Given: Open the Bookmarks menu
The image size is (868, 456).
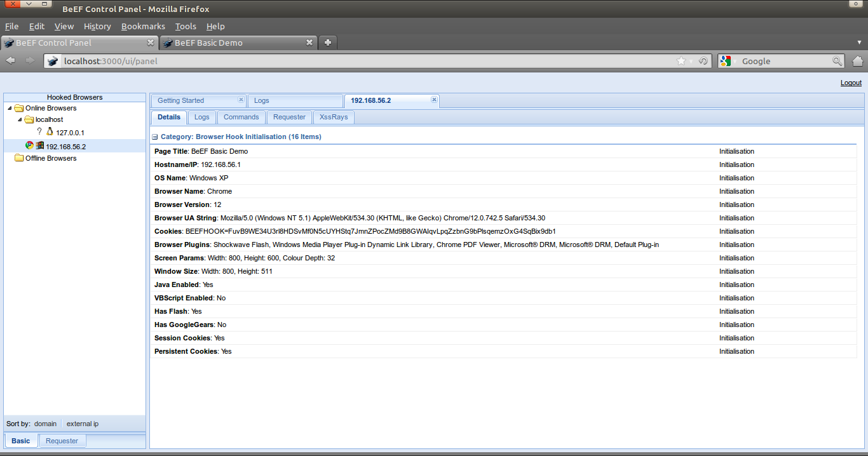Looking at the screenshot, I should point(143,26).
